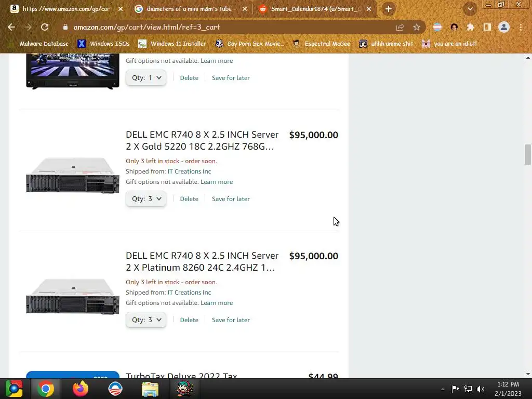Bookmark this page with the star icon
Screen dimensions: 532x399
coord(417,28)
